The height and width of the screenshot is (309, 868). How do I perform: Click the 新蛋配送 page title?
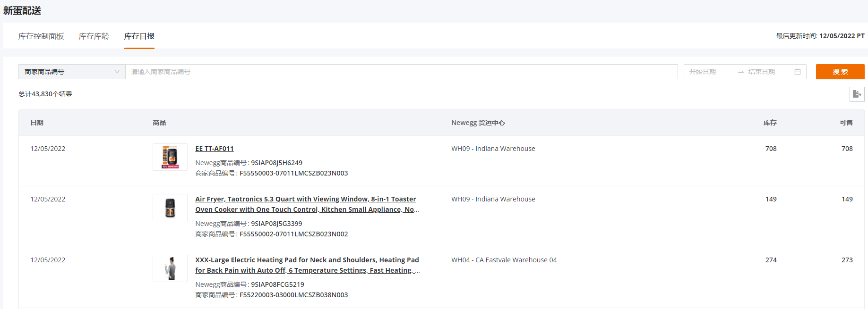click(22, 10)
